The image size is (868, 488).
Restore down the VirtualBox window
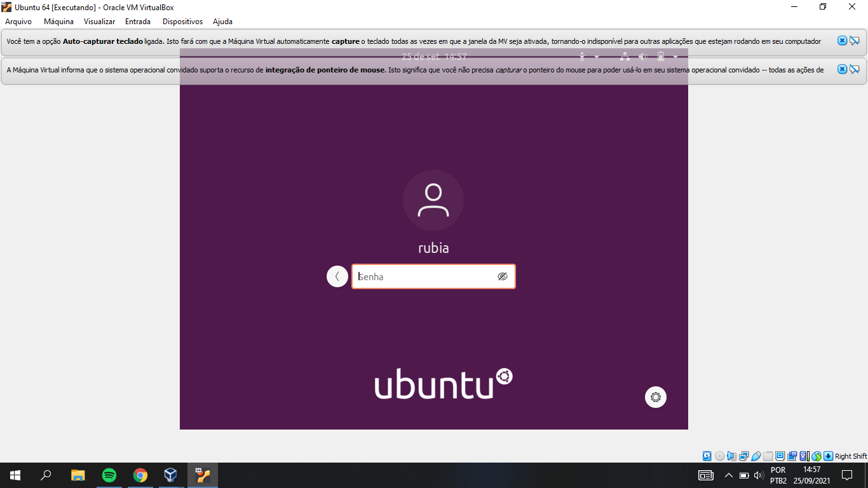tap(823, 7)
